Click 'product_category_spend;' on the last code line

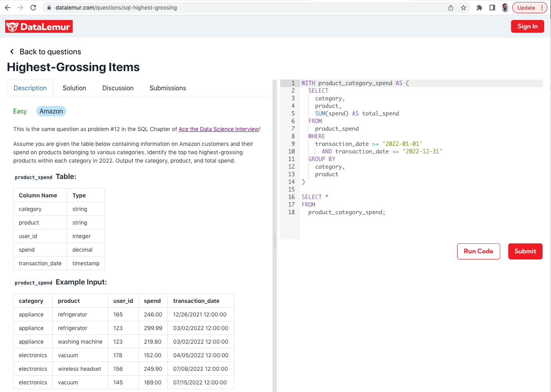pyautogui.click(x=347, y=212)
